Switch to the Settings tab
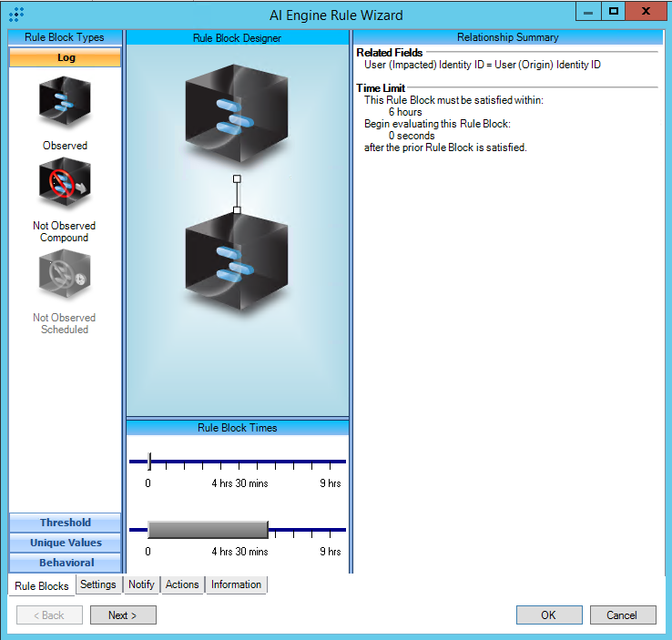672x640 pixels. tap(98, 584)
